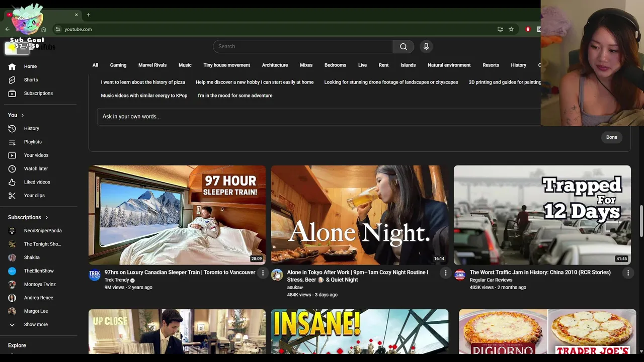The height and width of the screenshot is (362, 644).
Task: Click the YouTube search box
Action: 303,46
